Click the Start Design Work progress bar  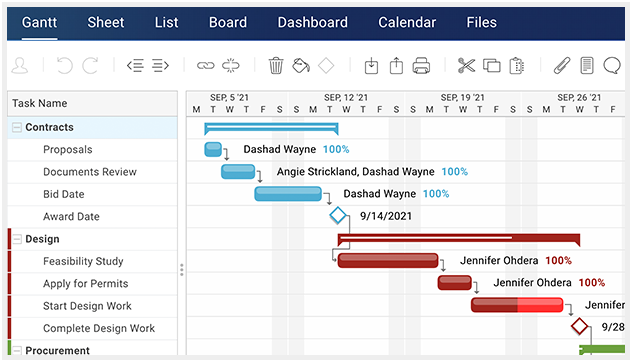(517, 305)
